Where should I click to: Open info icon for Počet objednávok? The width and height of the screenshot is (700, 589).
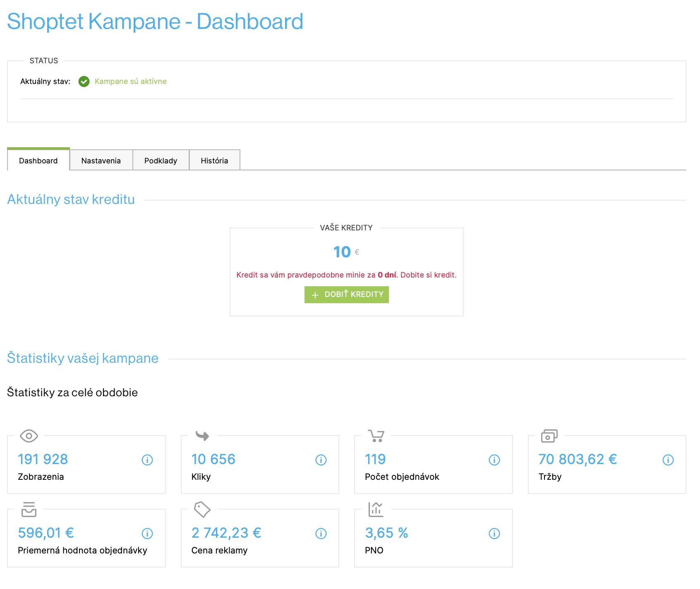(x=494, y=460)
